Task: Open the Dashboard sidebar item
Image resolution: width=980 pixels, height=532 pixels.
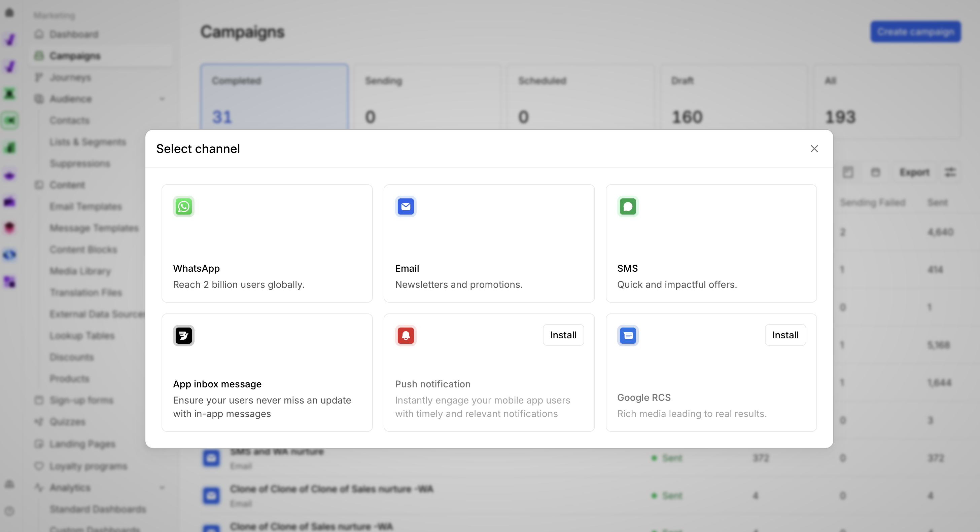Action: tap(74, 34)
